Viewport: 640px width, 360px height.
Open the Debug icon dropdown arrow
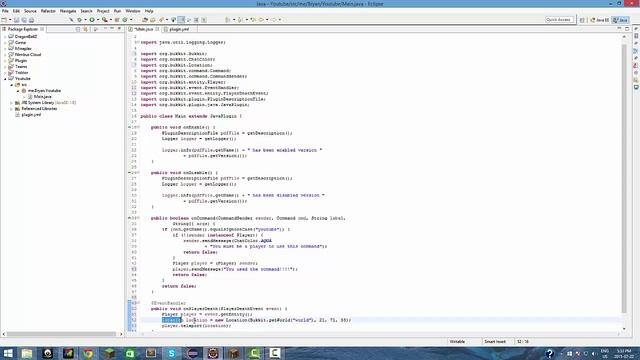tap(85, 20)
